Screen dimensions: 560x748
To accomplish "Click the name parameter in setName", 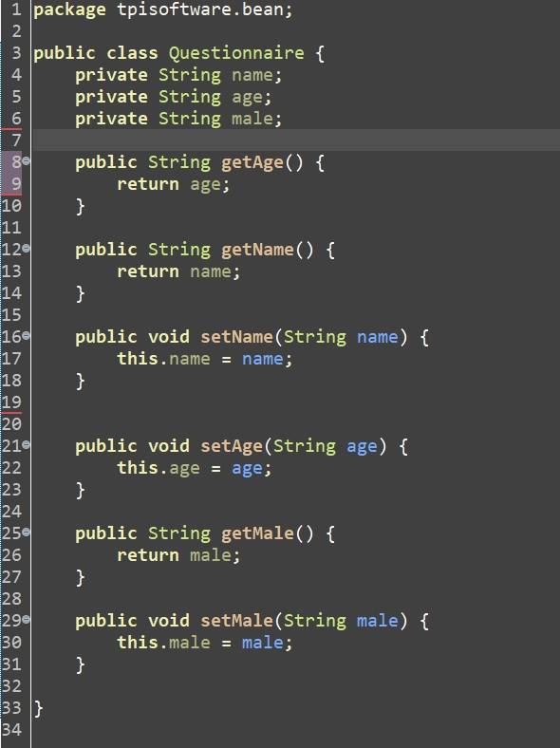I will coord(378,337).
